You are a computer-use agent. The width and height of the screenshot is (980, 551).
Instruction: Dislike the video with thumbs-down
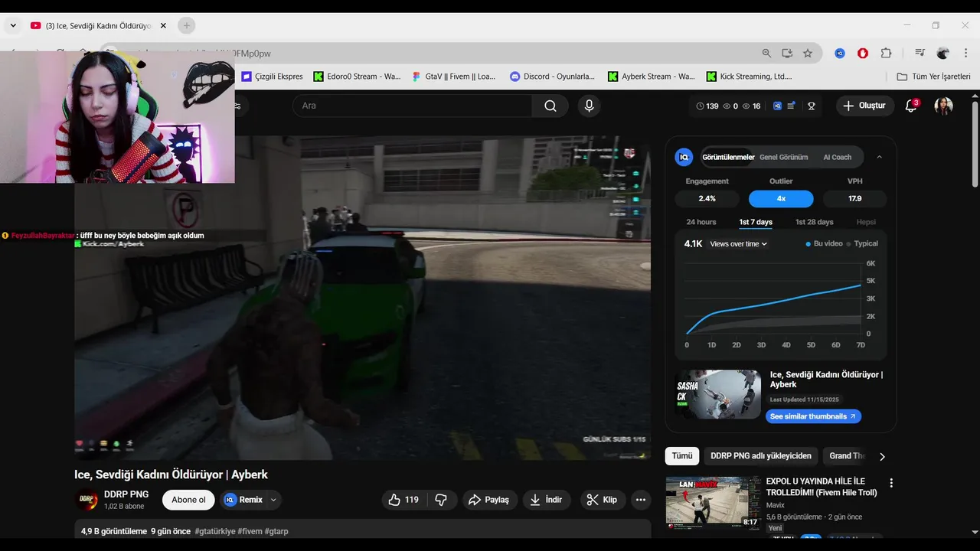coord(441,500)
